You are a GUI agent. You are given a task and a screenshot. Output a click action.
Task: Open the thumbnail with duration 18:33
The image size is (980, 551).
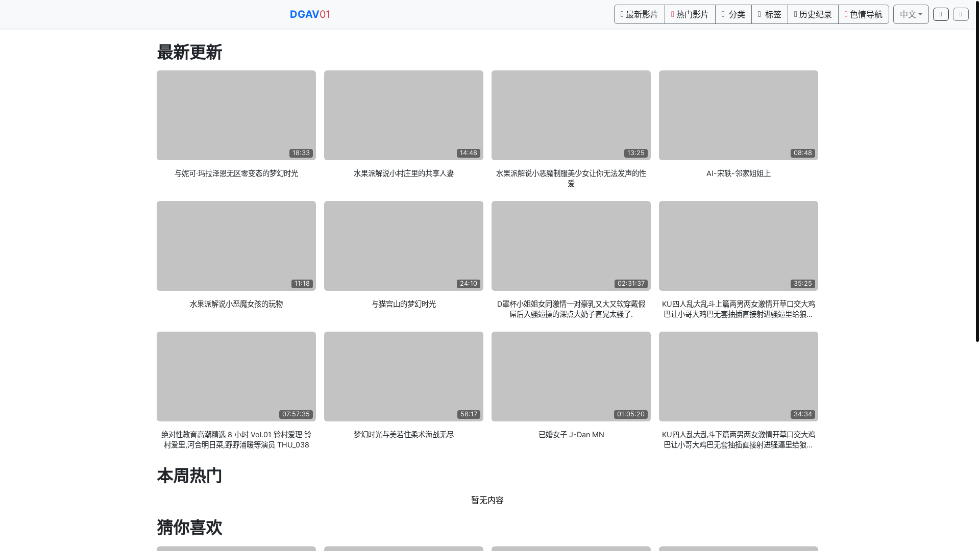[x=236, y=115]
